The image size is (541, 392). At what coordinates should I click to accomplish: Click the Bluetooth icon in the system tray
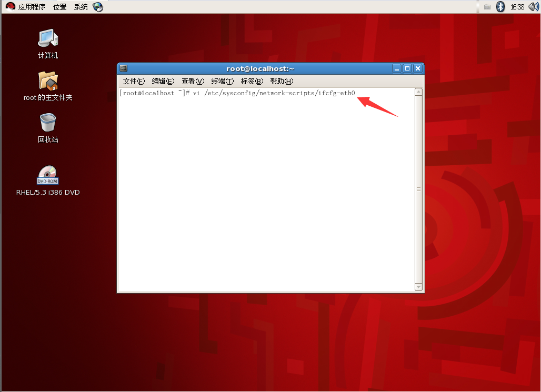coord(499,7)
